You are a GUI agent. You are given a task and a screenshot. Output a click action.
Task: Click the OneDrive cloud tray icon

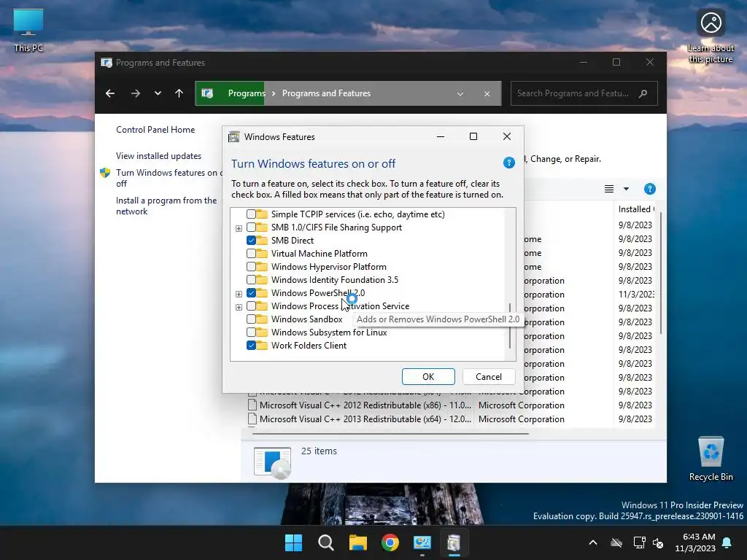616,542
